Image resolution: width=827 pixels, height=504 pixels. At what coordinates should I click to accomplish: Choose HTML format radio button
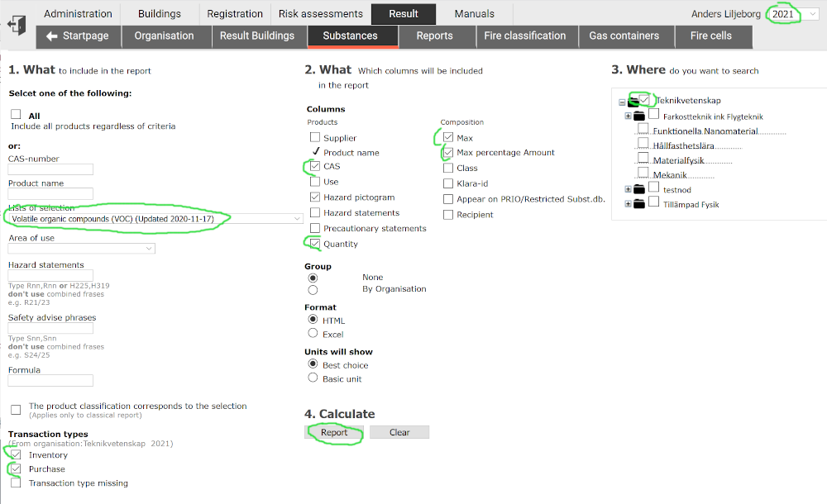click(x=313, y=320)
